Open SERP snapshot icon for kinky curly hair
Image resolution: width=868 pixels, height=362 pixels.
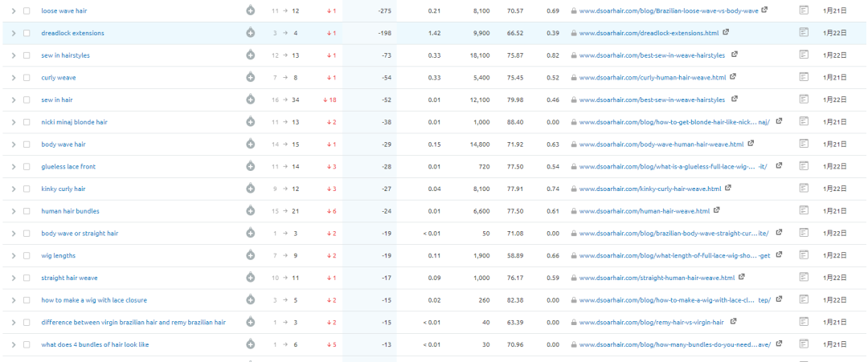click(804, 189)
